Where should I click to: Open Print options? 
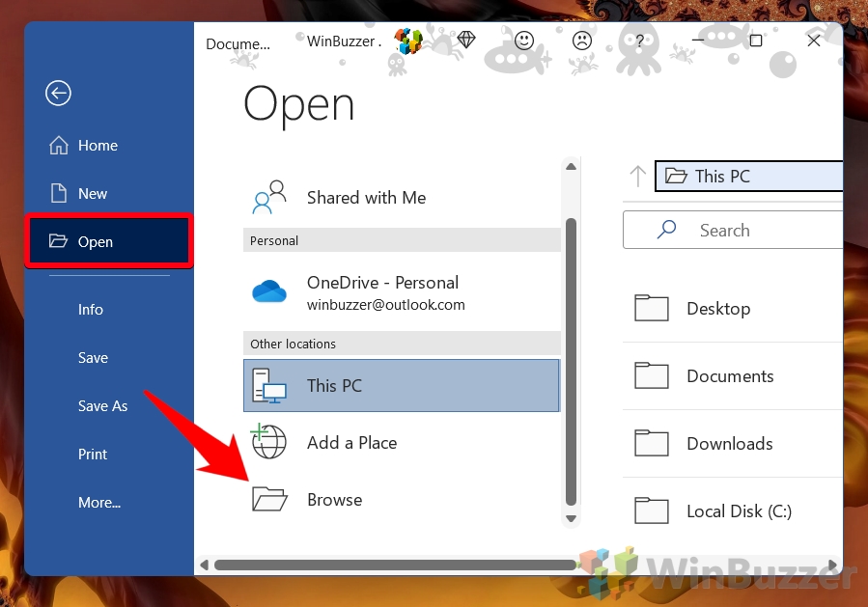(92, 455)
